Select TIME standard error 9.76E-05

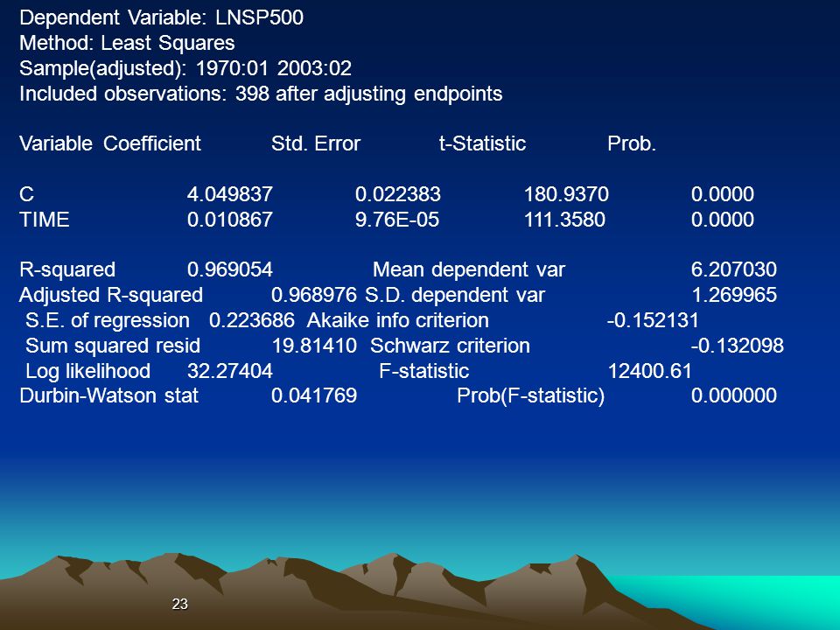click(x=397, y=220)
